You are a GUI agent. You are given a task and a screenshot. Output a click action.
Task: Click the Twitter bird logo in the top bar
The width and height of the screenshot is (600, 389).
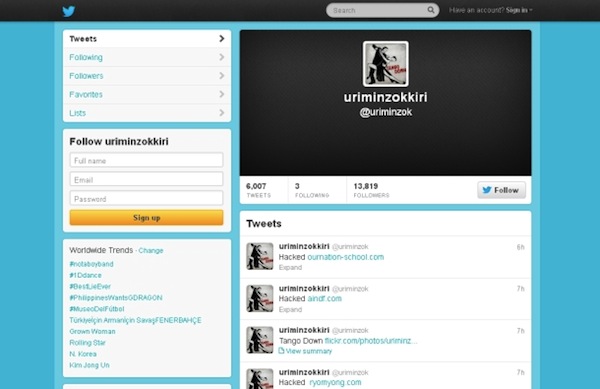coord(69,11)
